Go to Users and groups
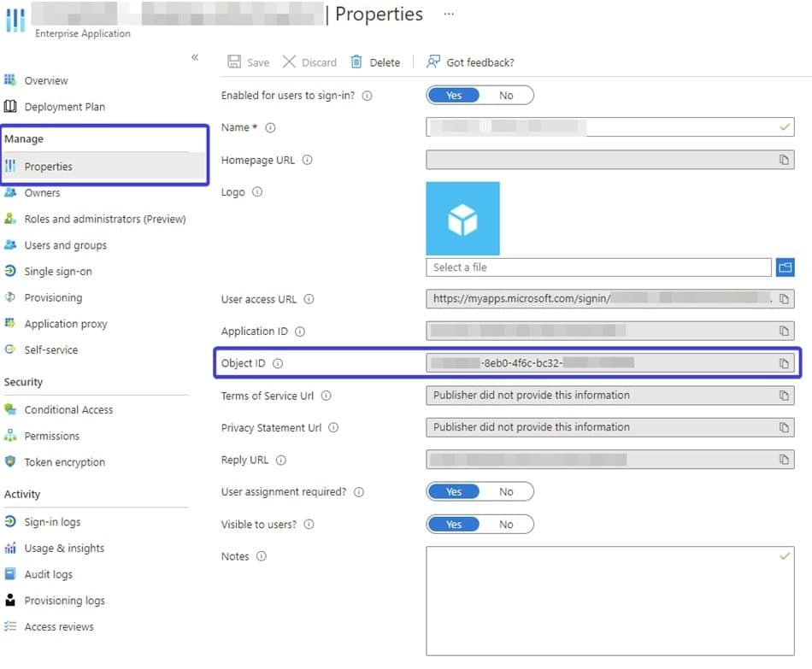This screenshot has width=812, height=669. [x=65, y=245]
